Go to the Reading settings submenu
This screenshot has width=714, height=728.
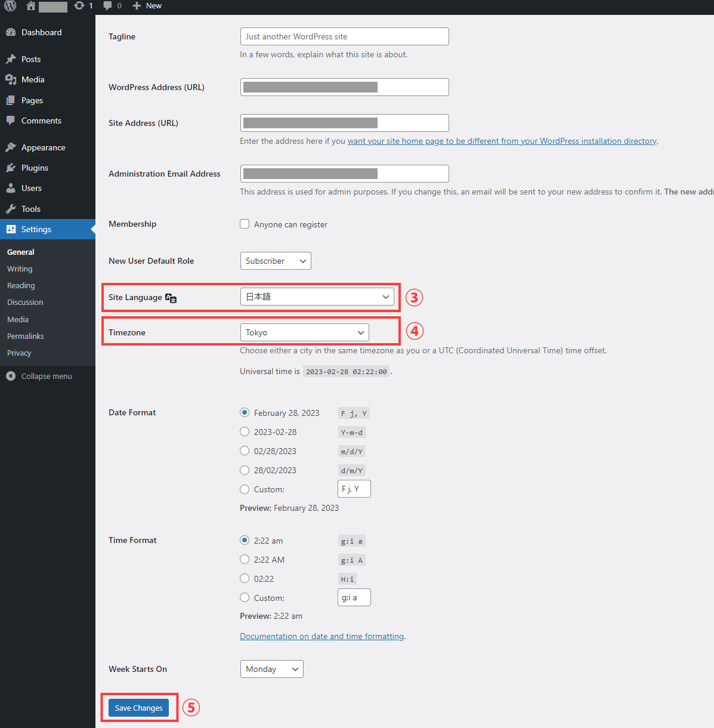click(21, 286)
